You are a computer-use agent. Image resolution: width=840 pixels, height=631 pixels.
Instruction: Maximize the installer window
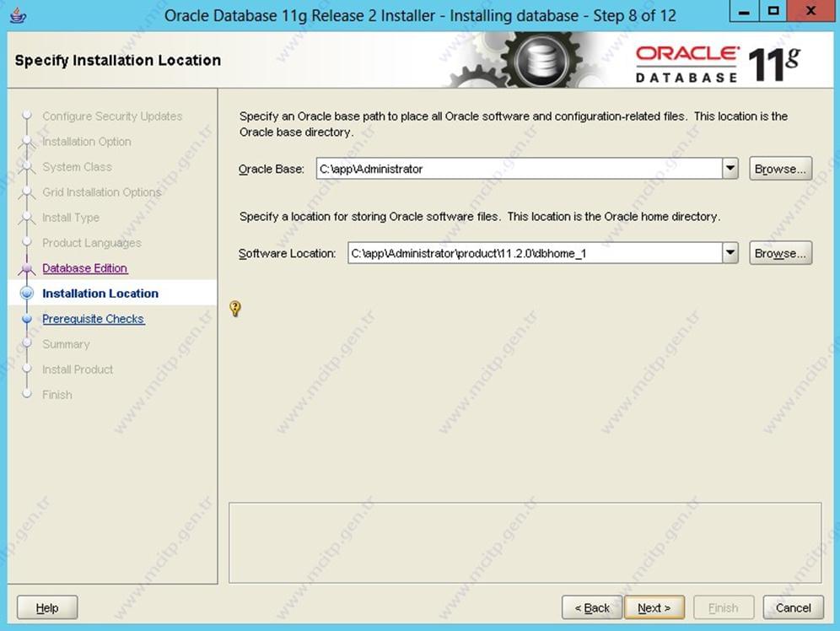(773, 11)
